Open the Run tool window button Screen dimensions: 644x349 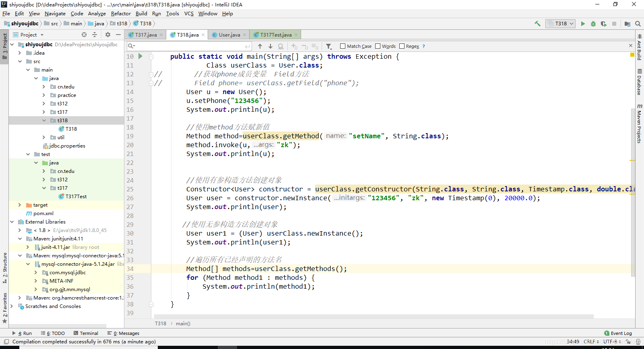pos(22,333)
